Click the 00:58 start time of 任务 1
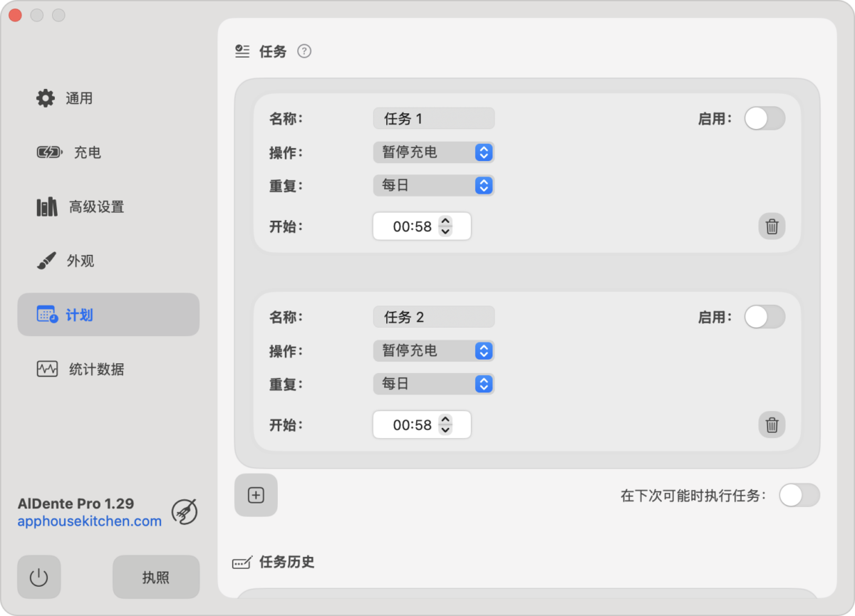The image size is (855, 616). (413, 226)
